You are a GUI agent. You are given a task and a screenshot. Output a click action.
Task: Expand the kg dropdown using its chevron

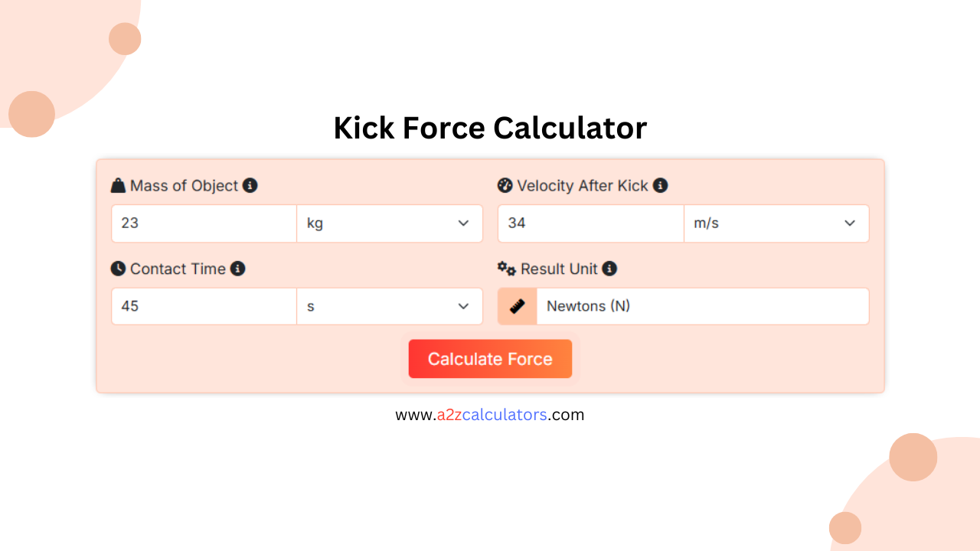[463, 223]
